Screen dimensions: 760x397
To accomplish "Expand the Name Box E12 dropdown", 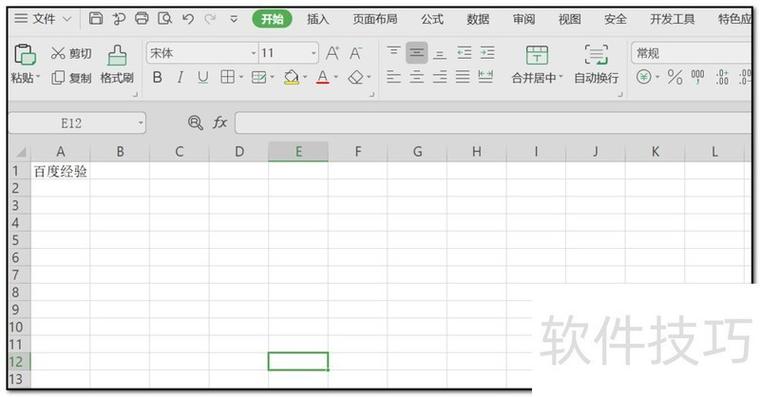I will click(x=140, y=123).
